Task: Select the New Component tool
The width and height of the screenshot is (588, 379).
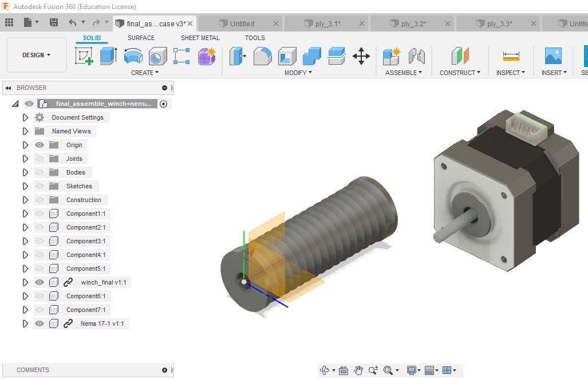Action: click(392, 56)
